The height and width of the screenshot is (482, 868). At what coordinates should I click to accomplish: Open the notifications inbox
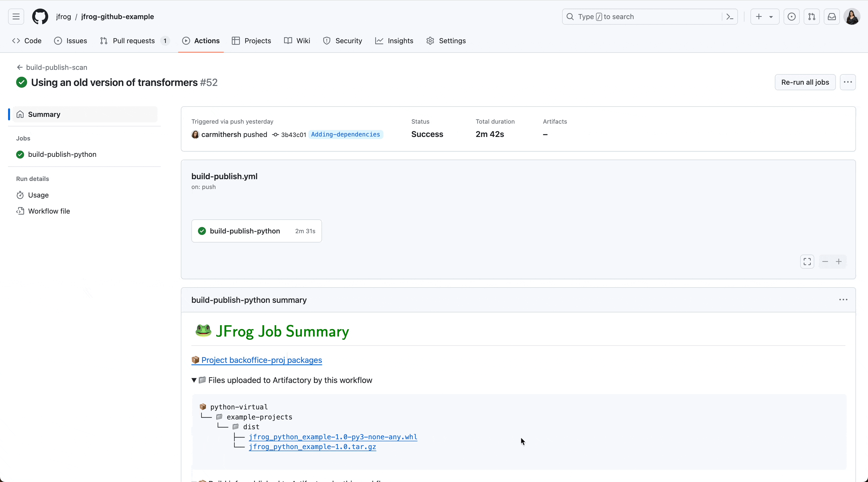pyautogui.click(x=832, y=17)
